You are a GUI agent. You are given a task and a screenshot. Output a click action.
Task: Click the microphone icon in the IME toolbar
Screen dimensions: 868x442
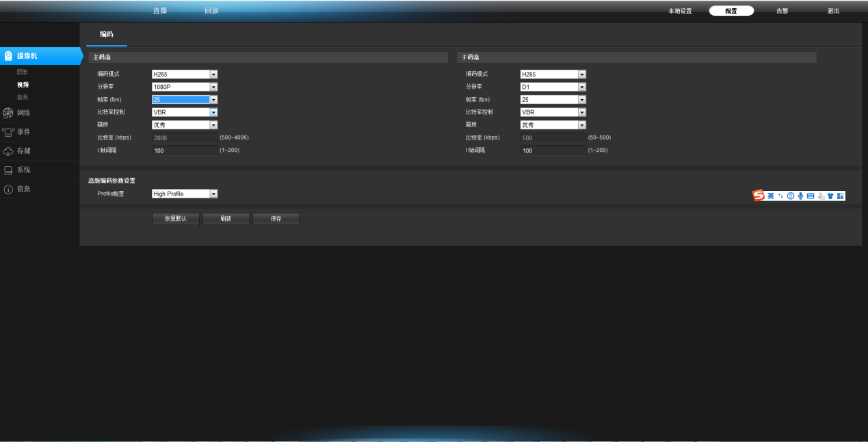[800, 196]
